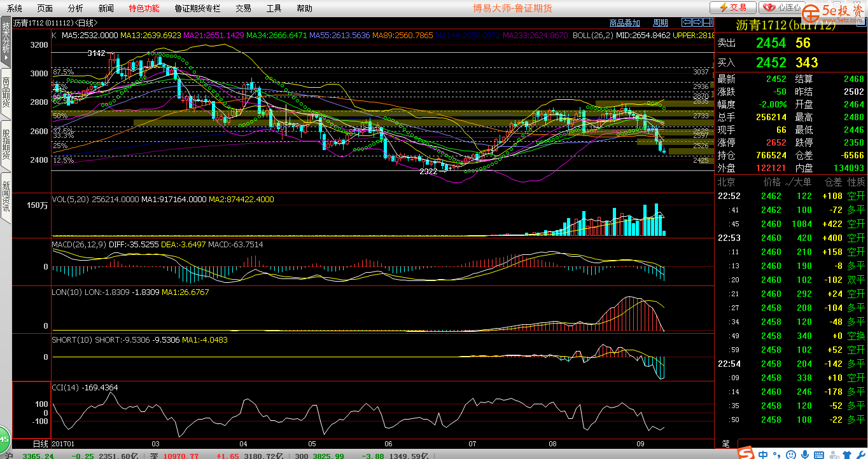Click the CCI(14) indicator label
Viewport: 868px width, 459px height.
(64, 388)
